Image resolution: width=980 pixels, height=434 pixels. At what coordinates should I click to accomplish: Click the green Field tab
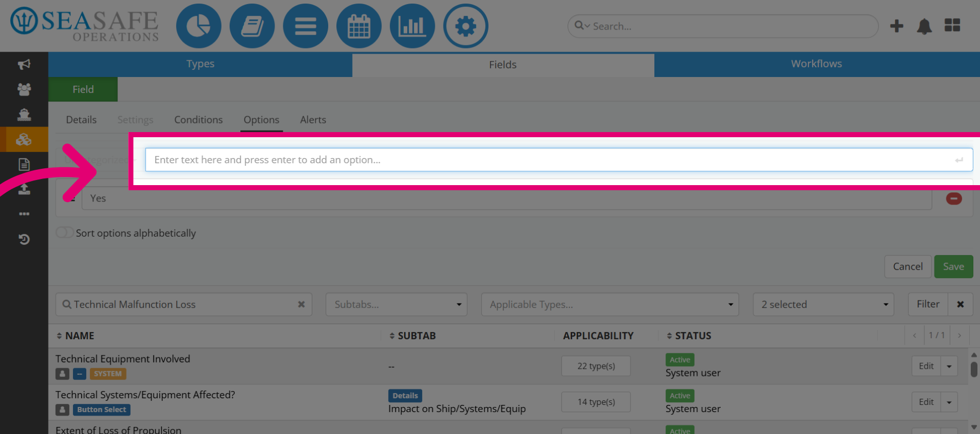tap(83, 89)
